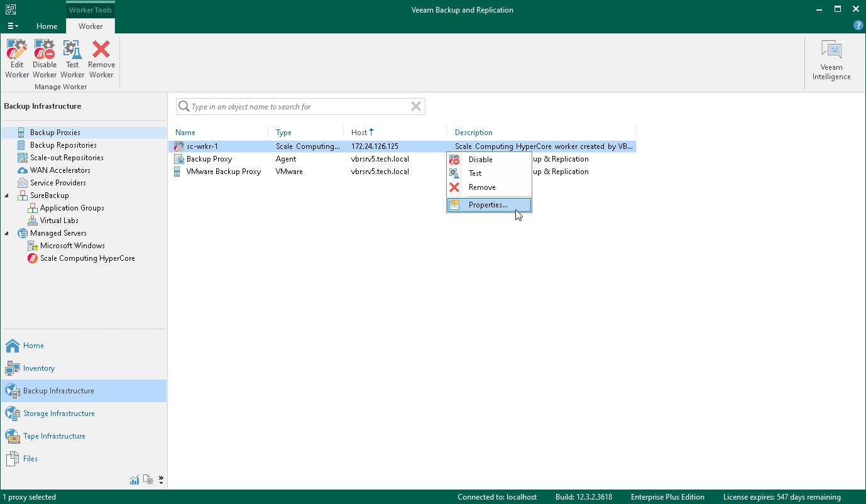
Task: Click the 1 proxy selected status text
Action: 30,497
